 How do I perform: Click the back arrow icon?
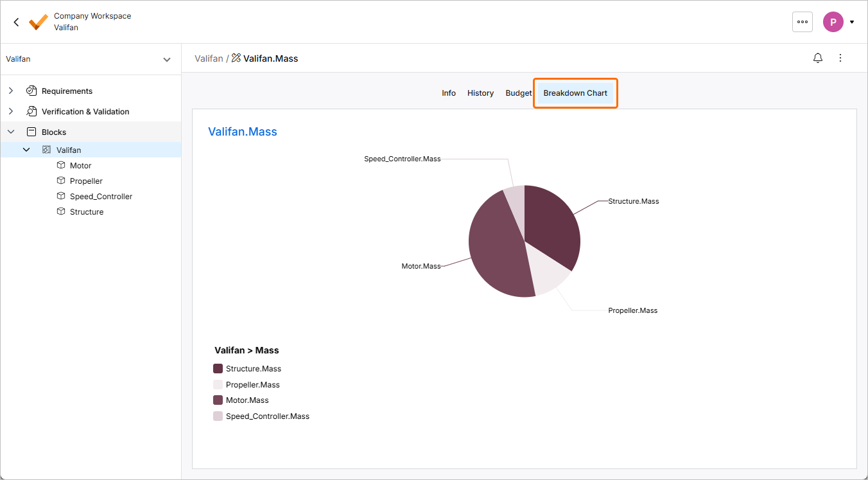click(x=16, y=22)
